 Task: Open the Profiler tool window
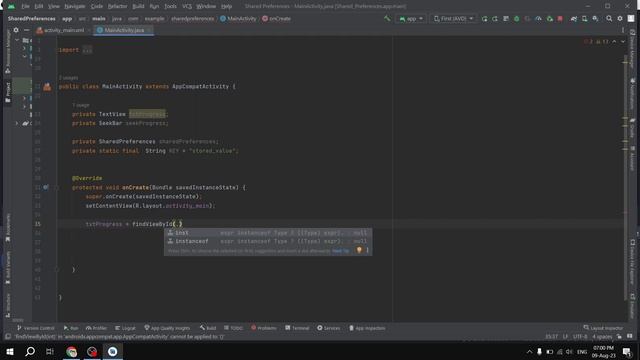96,328
